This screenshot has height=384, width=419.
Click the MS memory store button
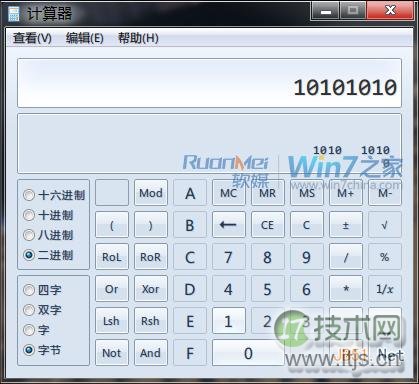click(x=307, y=193)
